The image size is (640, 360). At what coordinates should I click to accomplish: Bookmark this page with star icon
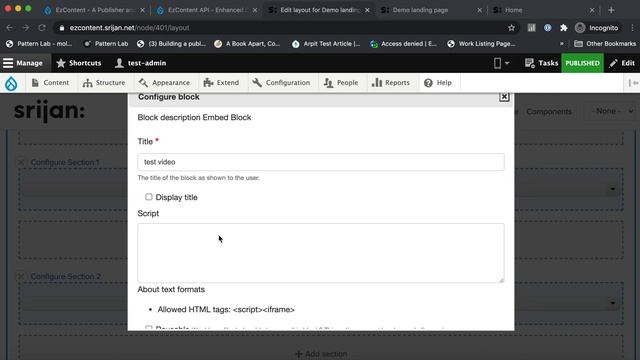pos(511,28)
